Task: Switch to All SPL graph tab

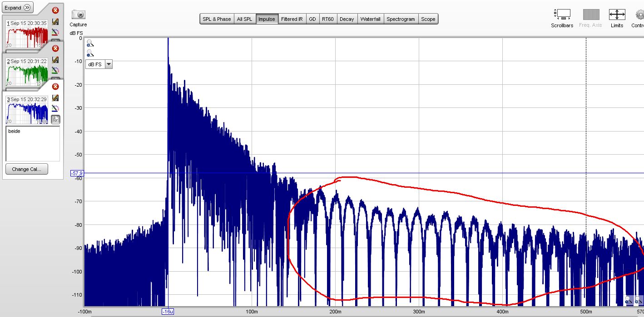Action: pyautogui.click(x=244, y=19)
